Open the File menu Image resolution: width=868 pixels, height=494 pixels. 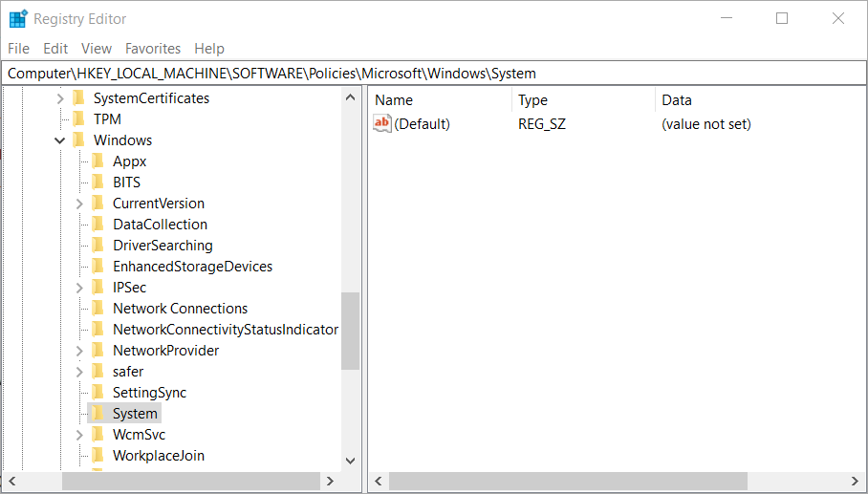point(18,49)
